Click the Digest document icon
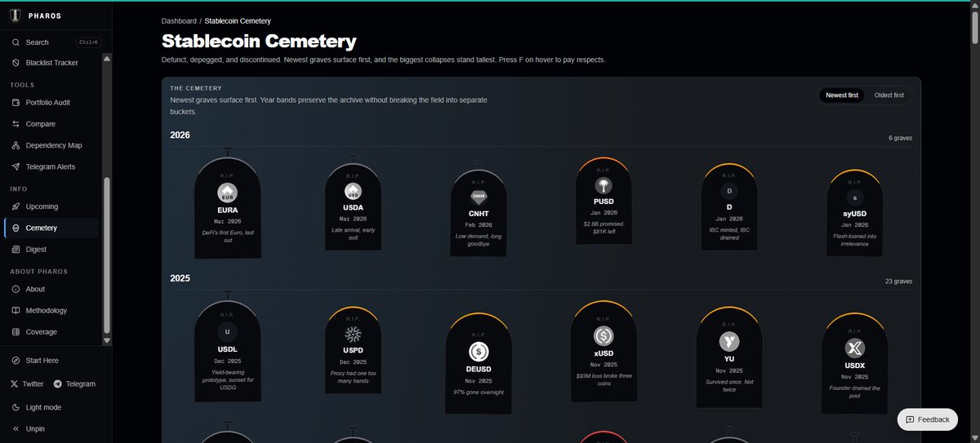 click(16, 250)
